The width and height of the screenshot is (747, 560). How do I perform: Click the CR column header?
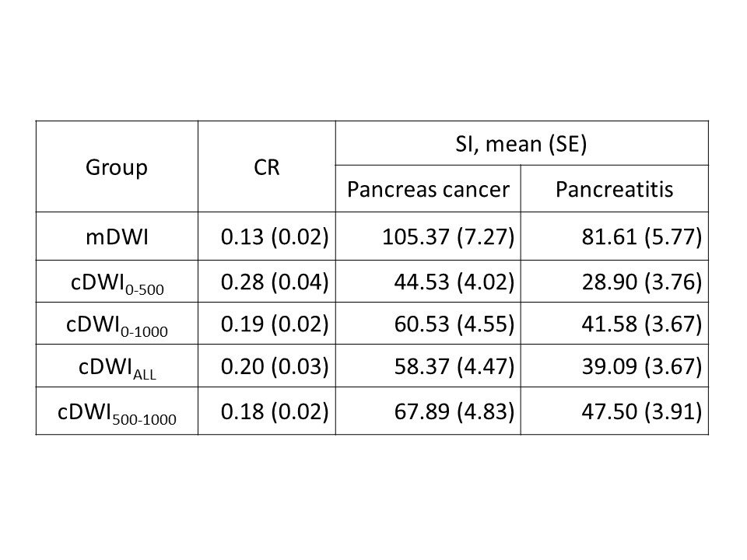(x=267, y=167)
